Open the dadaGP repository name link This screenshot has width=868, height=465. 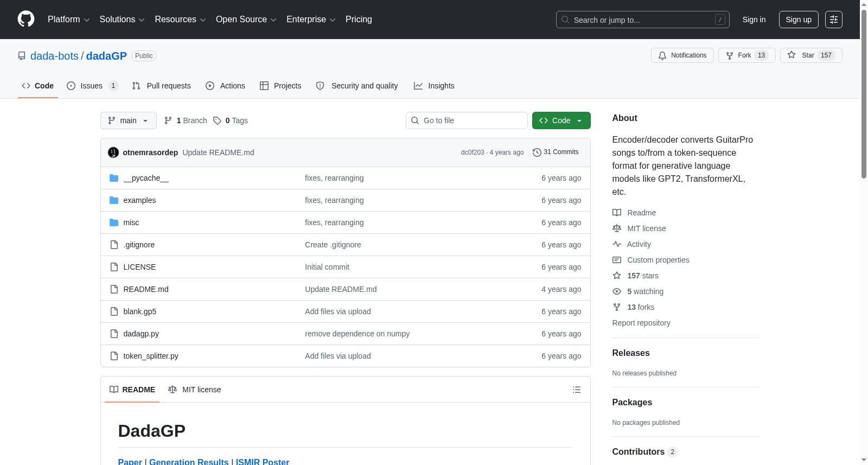(106, 56)
